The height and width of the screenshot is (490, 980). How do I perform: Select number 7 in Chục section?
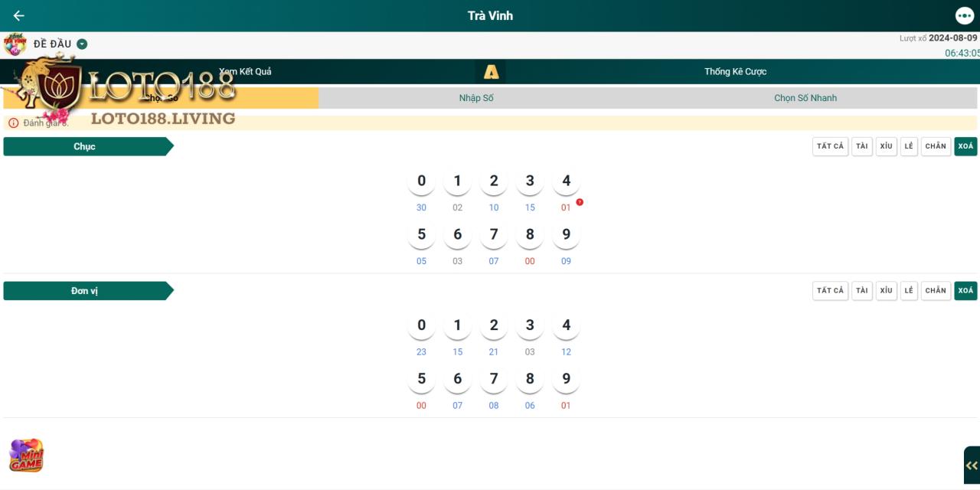(x=494, y=235)
